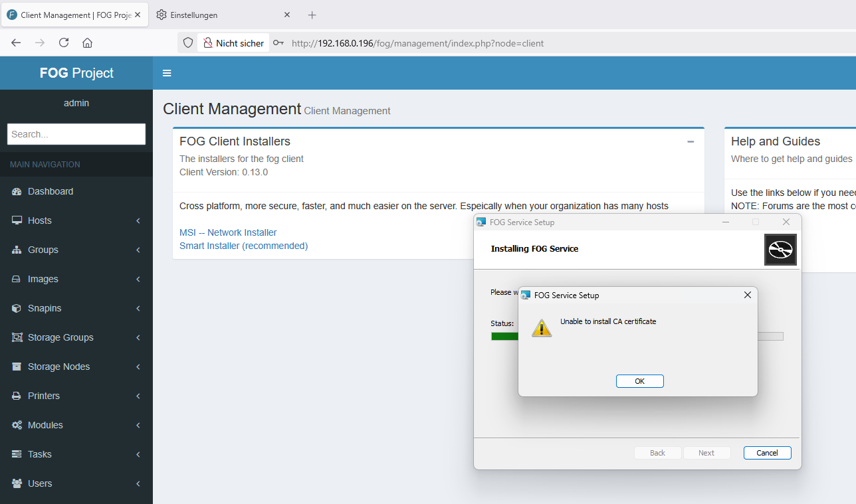Toggle sidebar with hamburger menu icon
Viewport: 856px width, 504px height.
click(167, 73)
